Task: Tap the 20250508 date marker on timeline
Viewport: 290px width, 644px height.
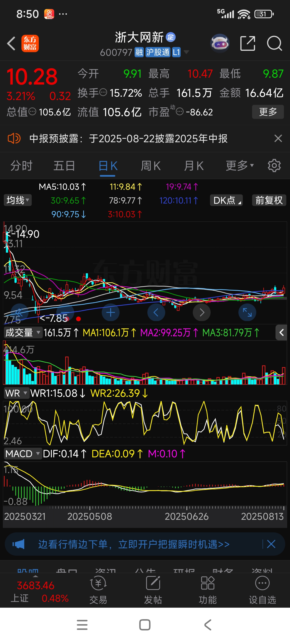Action: (90, 516)
